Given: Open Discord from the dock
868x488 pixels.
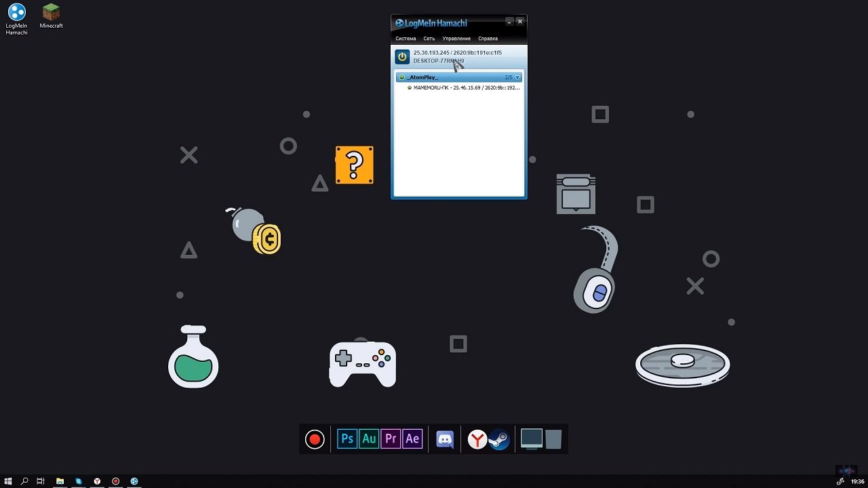Looking at the screenshot, I should tap(445, 439).
